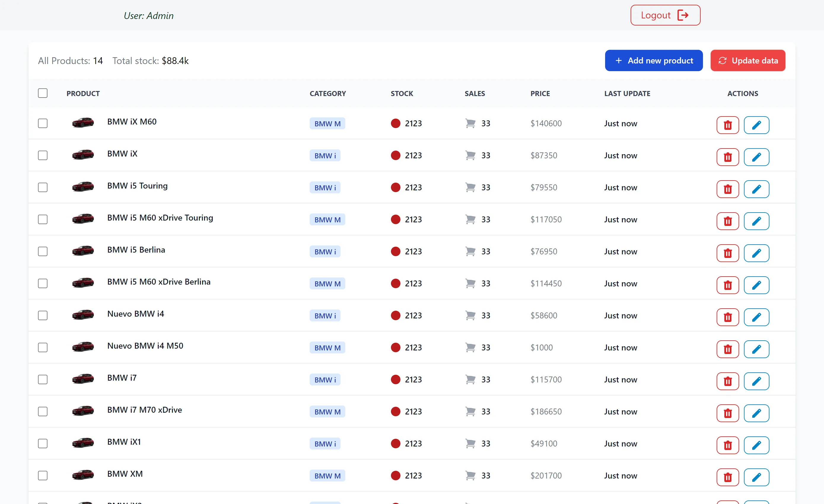Image resolution: width=824 pixels, height=504 pixels.
Task: Tick BMW i5 M60 xDrive Berlina checkbox
Action: (43, 284)
